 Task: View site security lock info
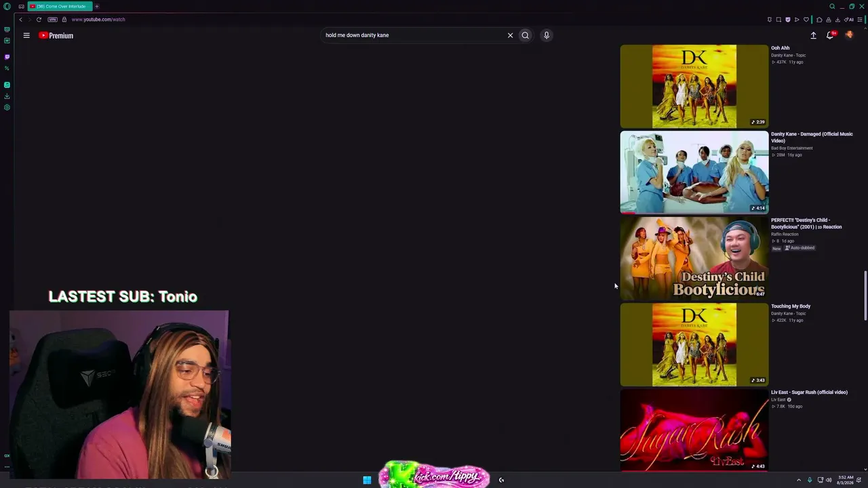pyautogui.click(x=64, y=20)
